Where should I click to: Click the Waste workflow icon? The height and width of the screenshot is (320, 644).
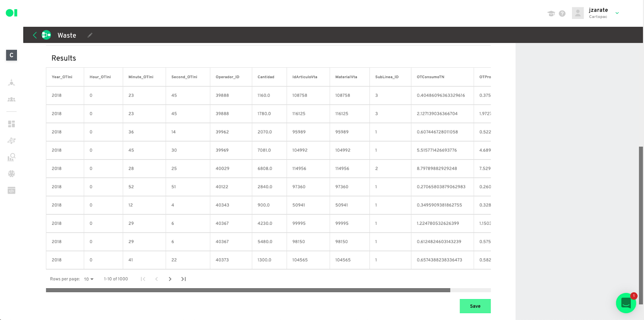[x=47, y=35]
